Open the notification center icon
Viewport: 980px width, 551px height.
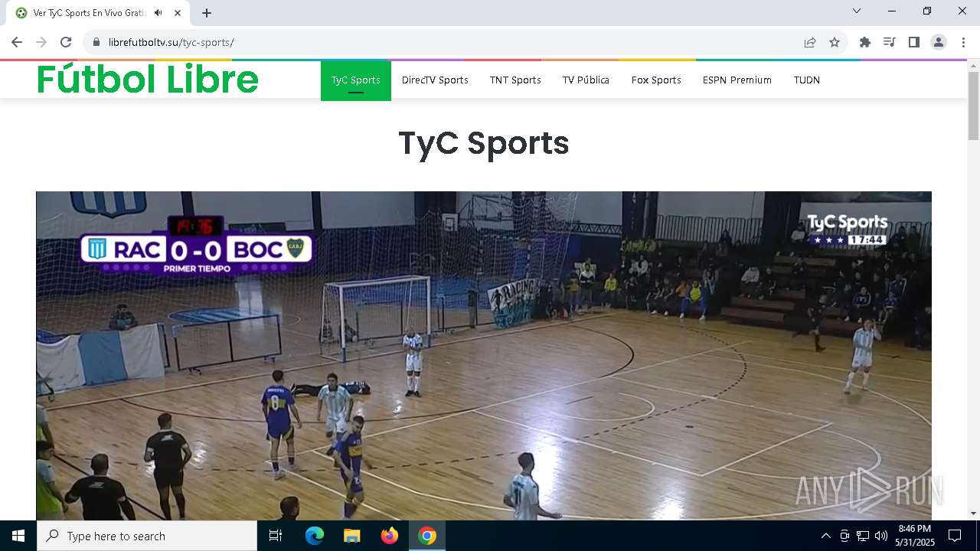(x=955, y=536)
